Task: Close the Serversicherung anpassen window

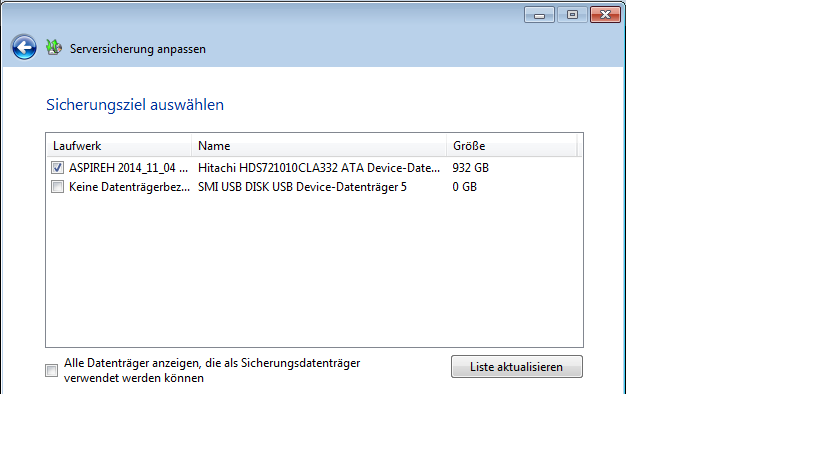Action: [x=605, y=15]
